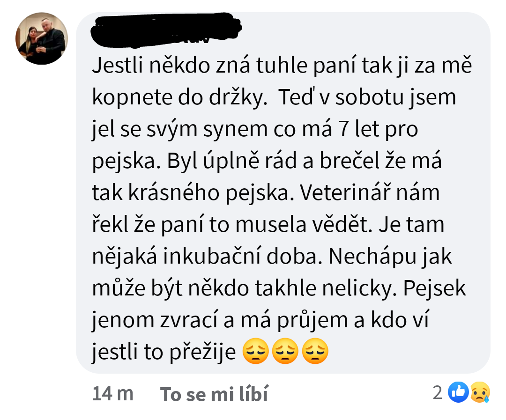Click the last pensive face emoji

click(315, 351)
